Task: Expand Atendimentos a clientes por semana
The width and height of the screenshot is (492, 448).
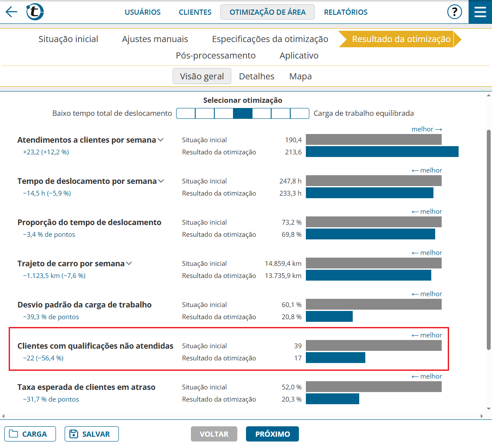Action: tap(161, 140)
